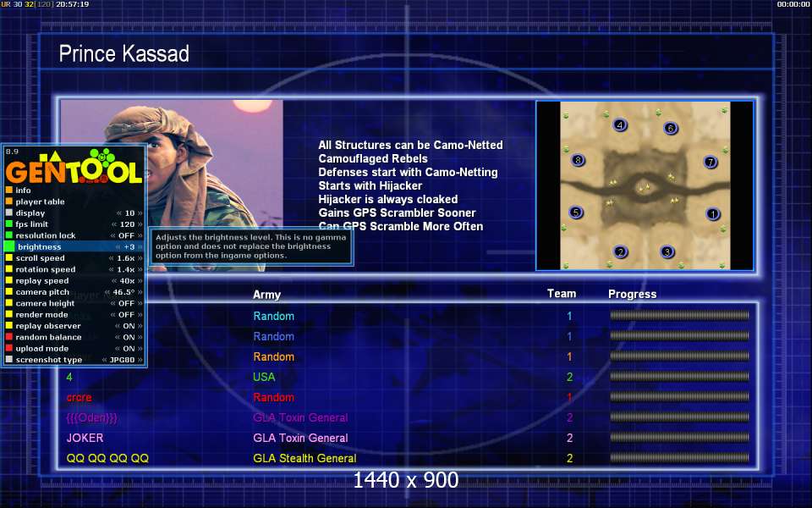
Task: Click the yellow square beside camera pitch
Action: point(8,292)
